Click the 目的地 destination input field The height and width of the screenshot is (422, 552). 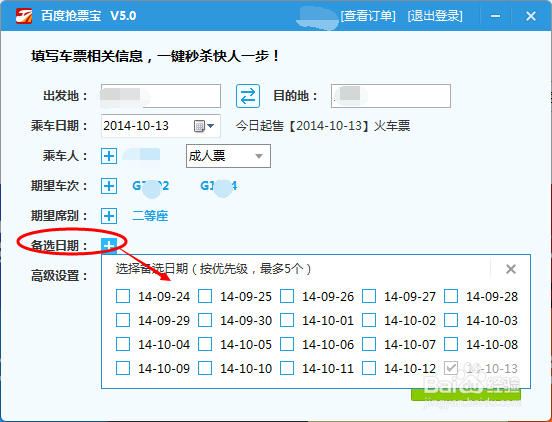391,96
